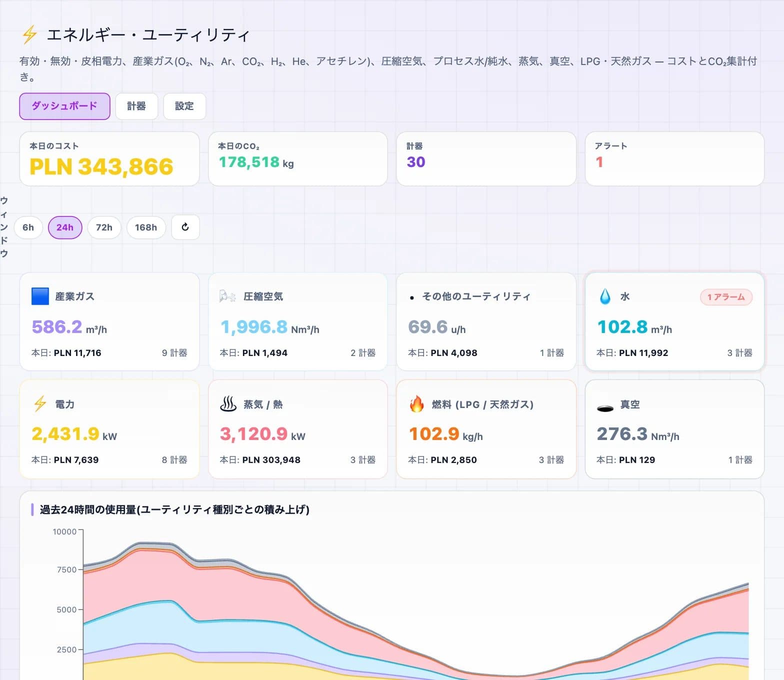The height and width of the screenshot is (680, 784).
Task: Switch the window to 168h
Action: (146, 227)
